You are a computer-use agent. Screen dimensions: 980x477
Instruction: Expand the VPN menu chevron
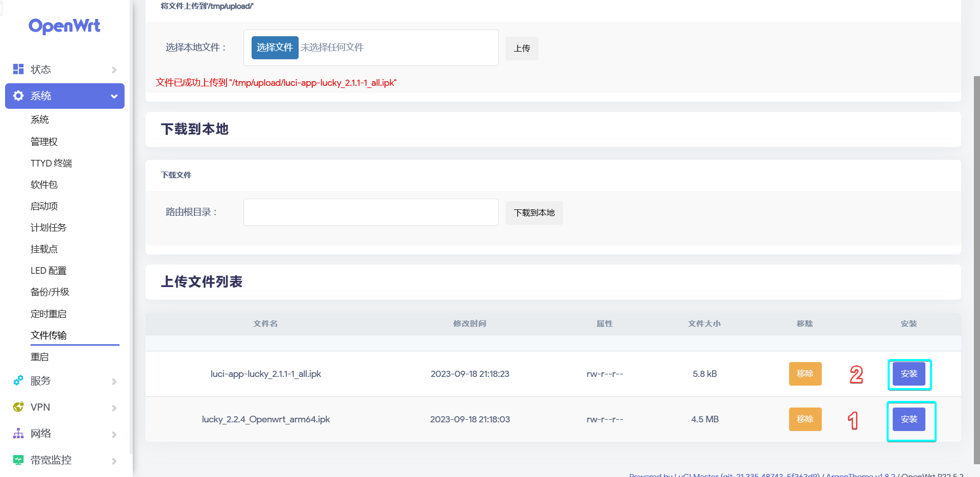pyautogui.click(x=114, y=408)
